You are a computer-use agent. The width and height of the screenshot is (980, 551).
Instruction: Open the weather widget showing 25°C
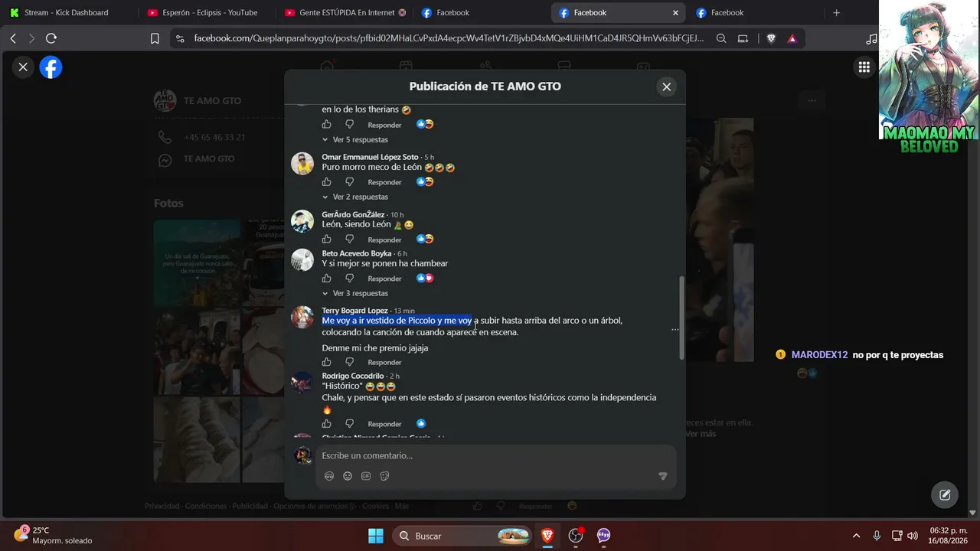(54, 535)
